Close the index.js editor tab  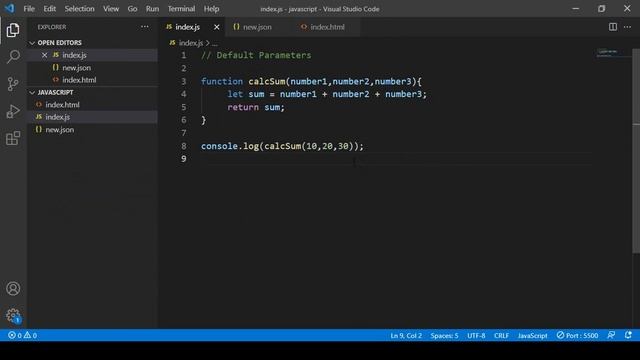[216, 27]
